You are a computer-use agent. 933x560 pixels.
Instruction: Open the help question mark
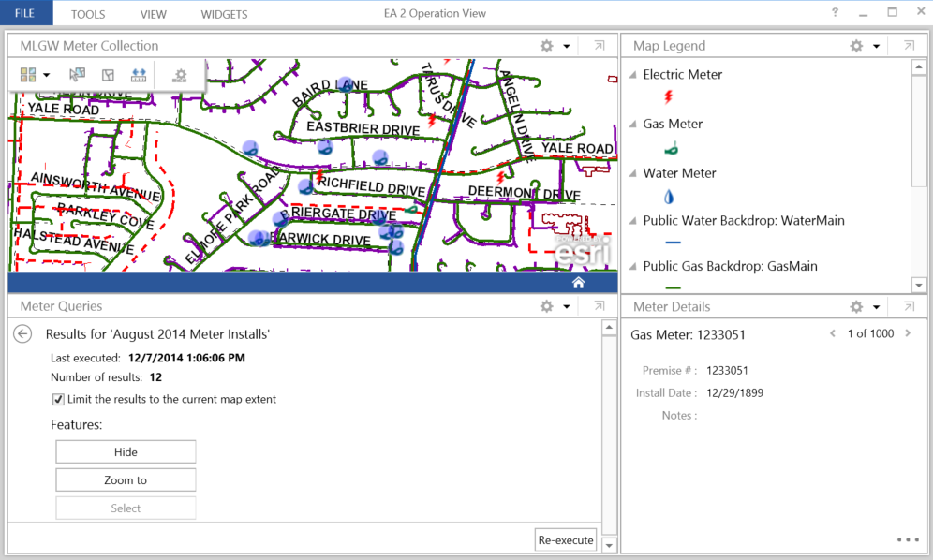835,12
